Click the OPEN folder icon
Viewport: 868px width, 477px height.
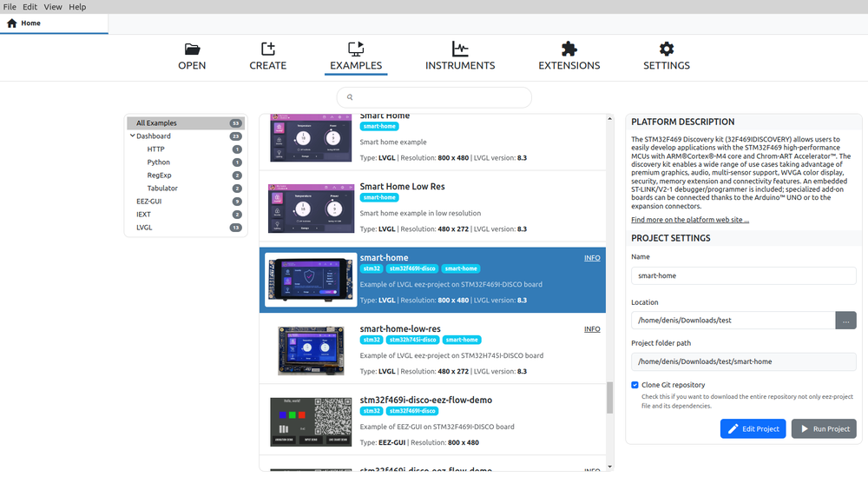tap(192, 50)
